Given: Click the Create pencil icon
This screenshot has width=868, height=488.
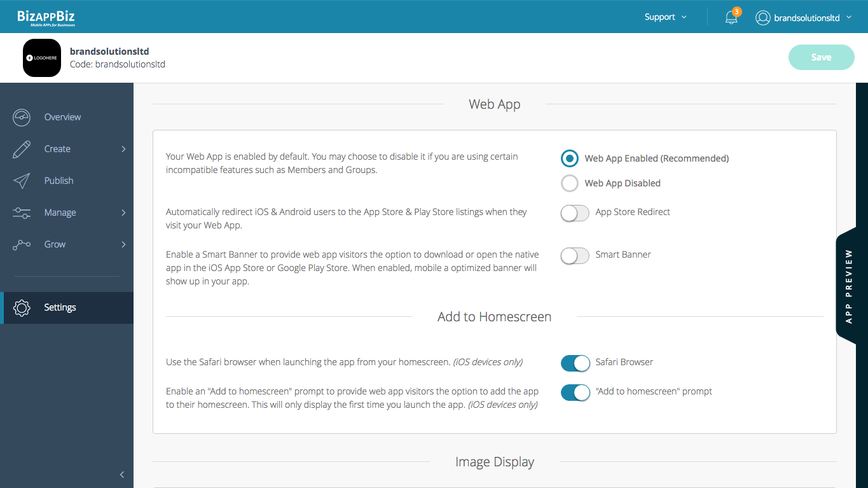Looking at the screenshot, I should click(x=22, y=149).
